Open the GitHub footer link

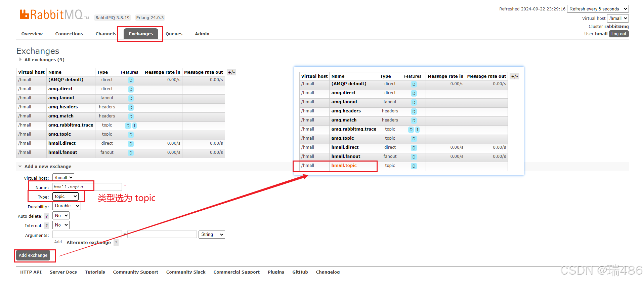point(300,272)
